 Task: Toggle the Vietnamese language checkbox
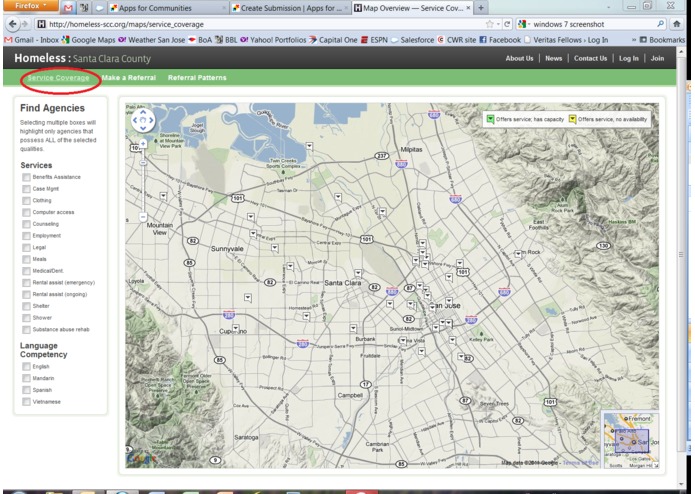pyautogui.click(x=26, y=402)
